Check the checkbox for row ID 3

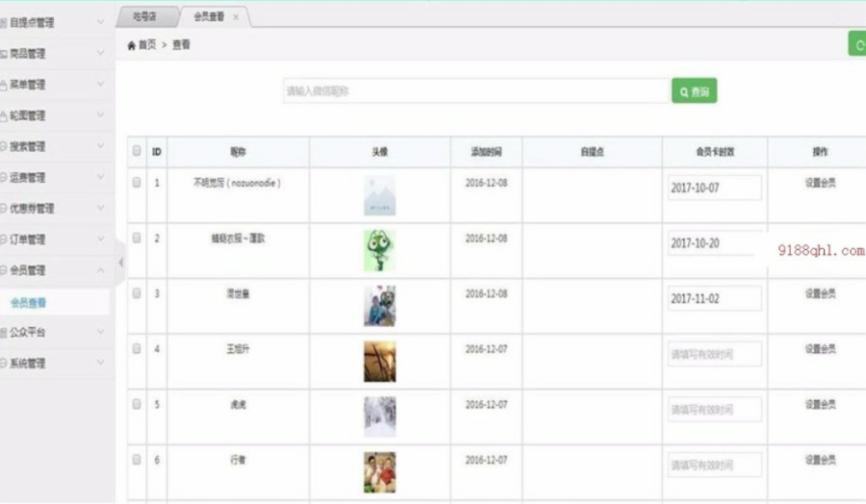click(137, 293)
